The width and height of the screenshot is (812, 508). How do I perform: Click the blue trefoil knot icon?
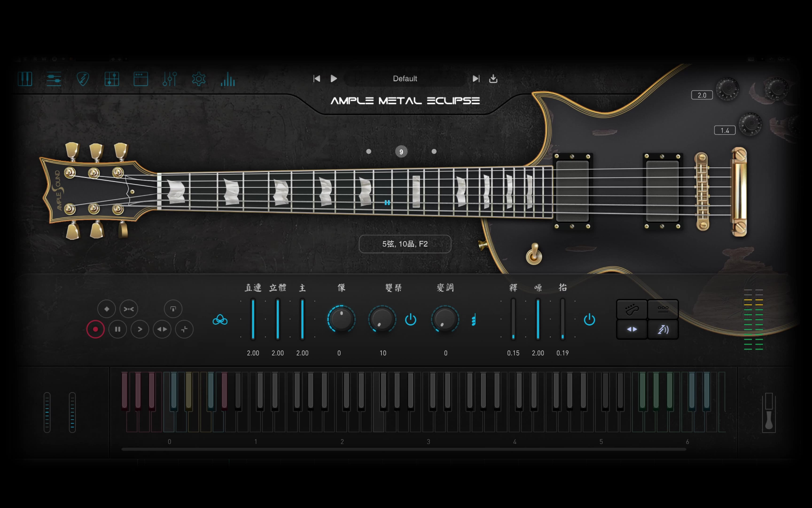click(x=220, y=320)
